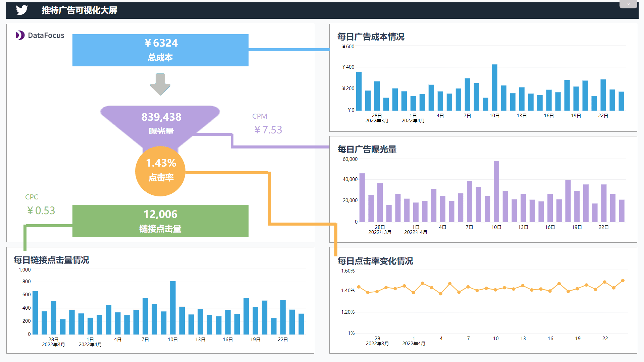644x362 pixels.
Task: Click the first bar in link clicks chart
Action: 35,313
